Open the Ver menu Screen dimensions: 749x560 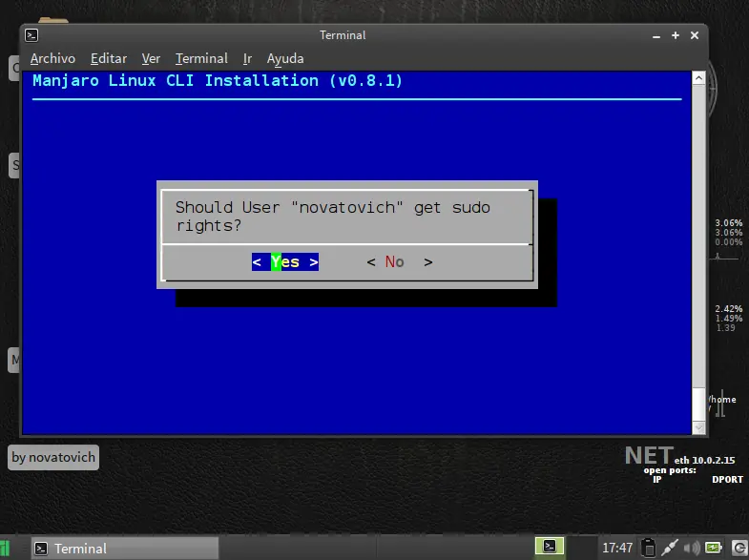(x=151, y=58)
